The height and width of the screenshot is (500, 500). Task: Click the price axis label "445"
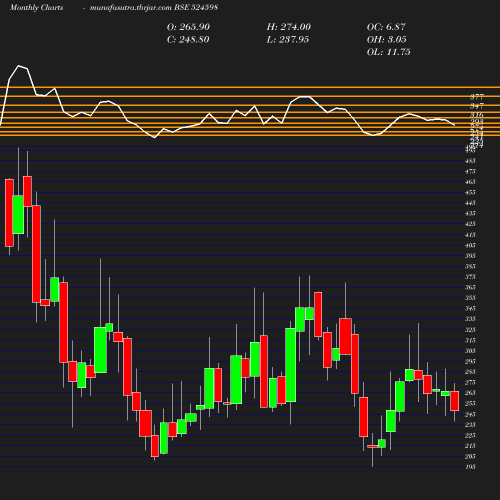click(x=470, y=203)
